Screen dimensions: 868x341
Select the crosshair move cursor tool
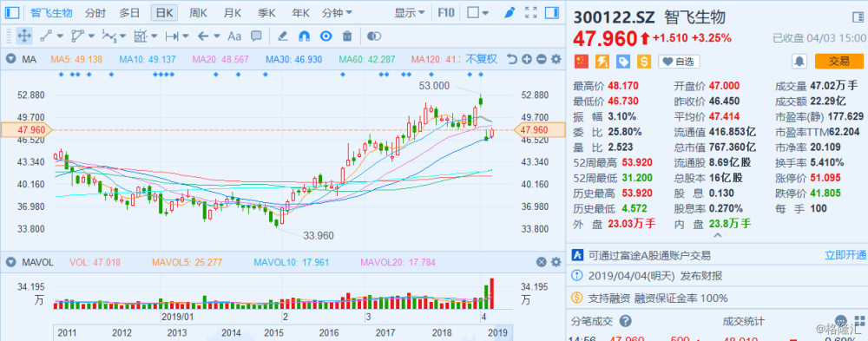click(x=24, y=36)
